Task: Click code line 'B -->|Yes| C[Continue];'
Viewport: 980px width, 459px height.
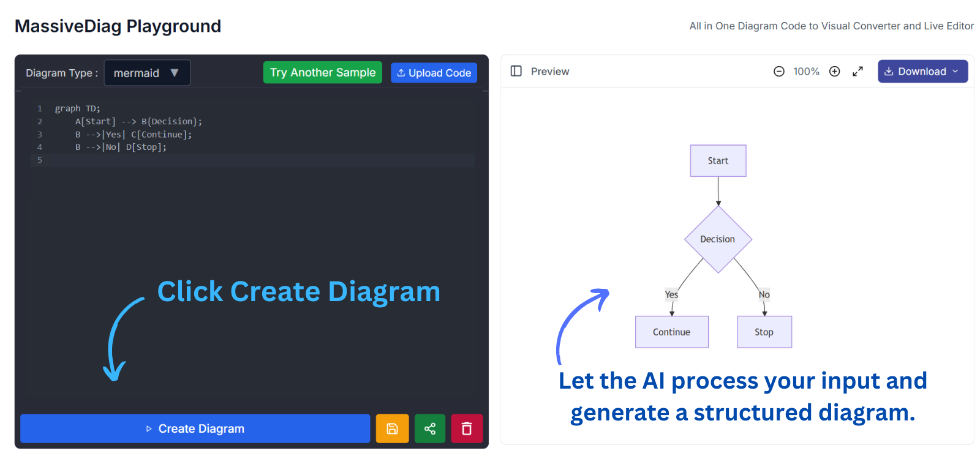Action: pos(134,134)
